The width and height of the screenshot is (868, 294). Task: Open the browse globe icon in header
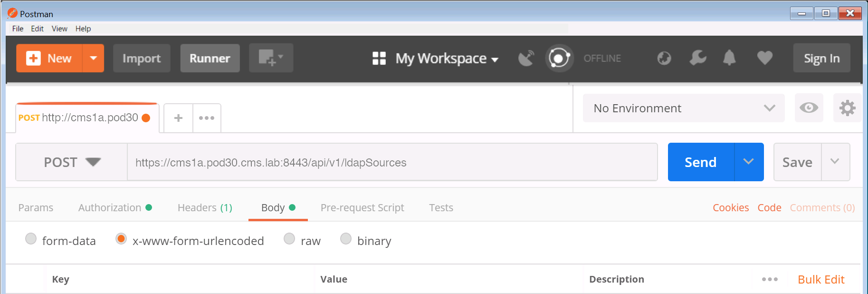click(664, 58)
